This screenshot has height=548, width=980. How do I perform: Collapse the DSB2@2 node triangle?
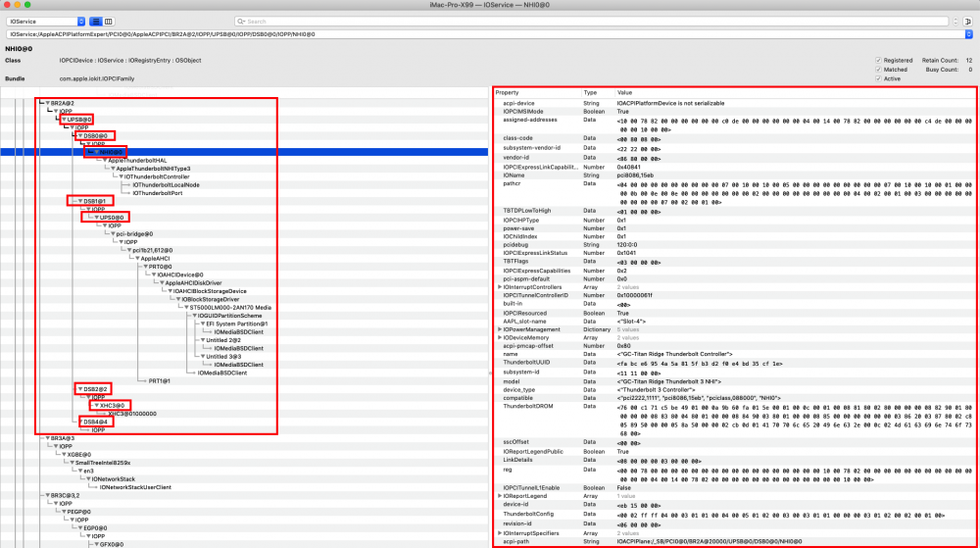click(x=80, y=389)
